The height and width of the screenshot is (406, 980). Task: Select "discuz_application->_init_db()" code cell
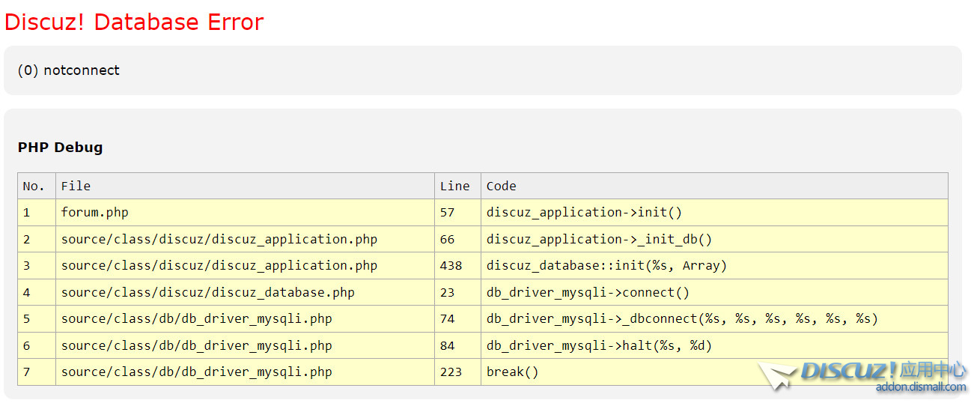pyautogui.click(x=715, y=240)
